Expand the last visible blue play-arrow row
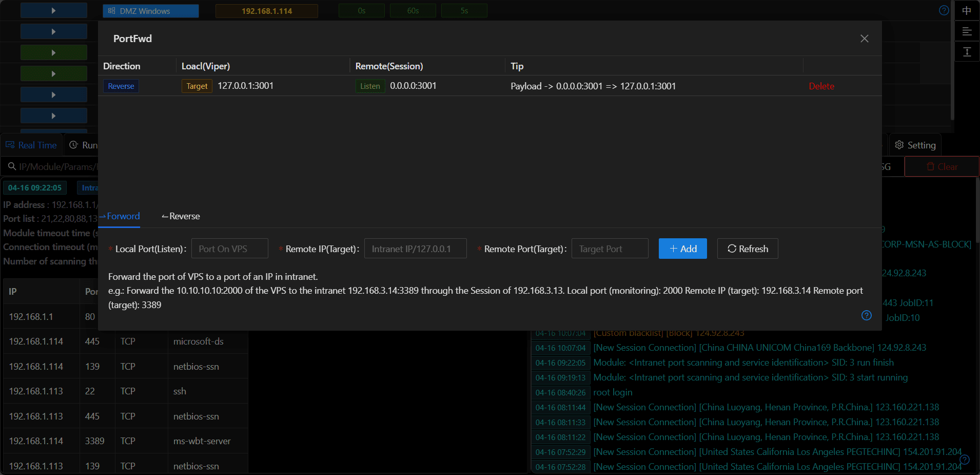 point(53,116)
